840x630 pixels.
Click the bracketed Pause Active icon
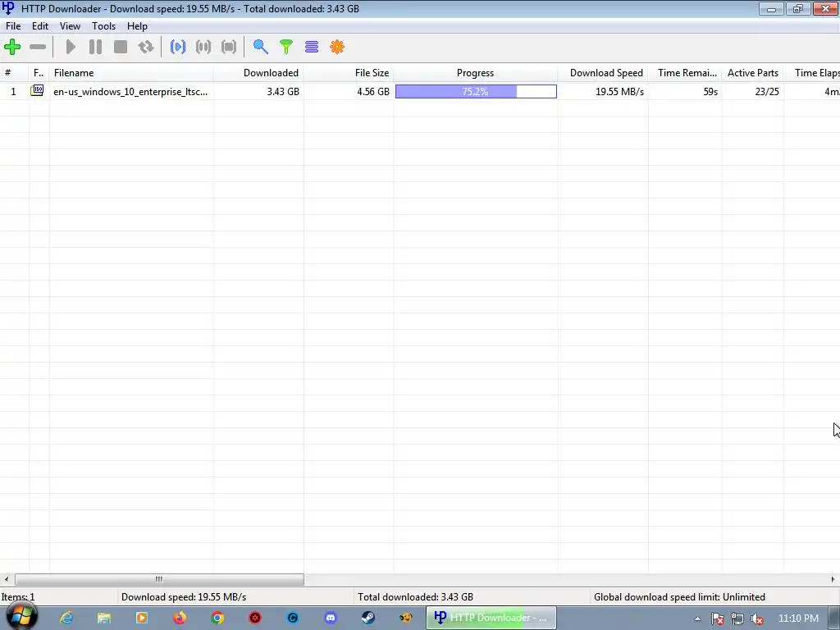[203, 47]
